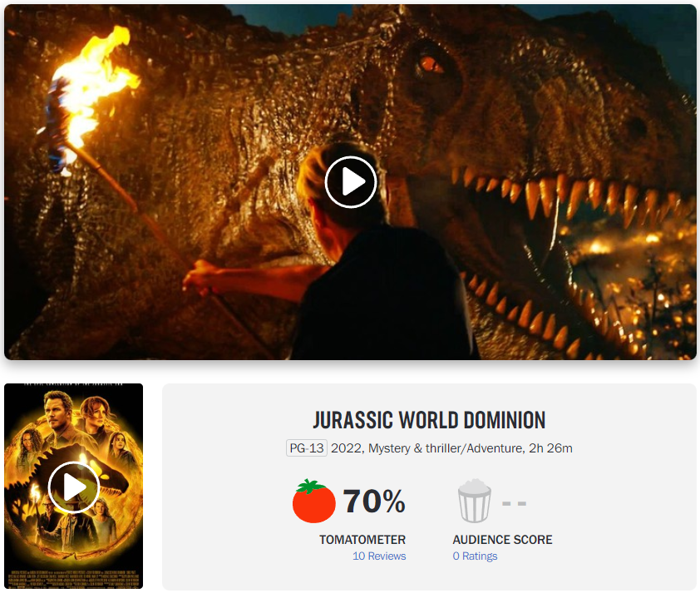Click the play button on the movie poster

coord(74,487)
